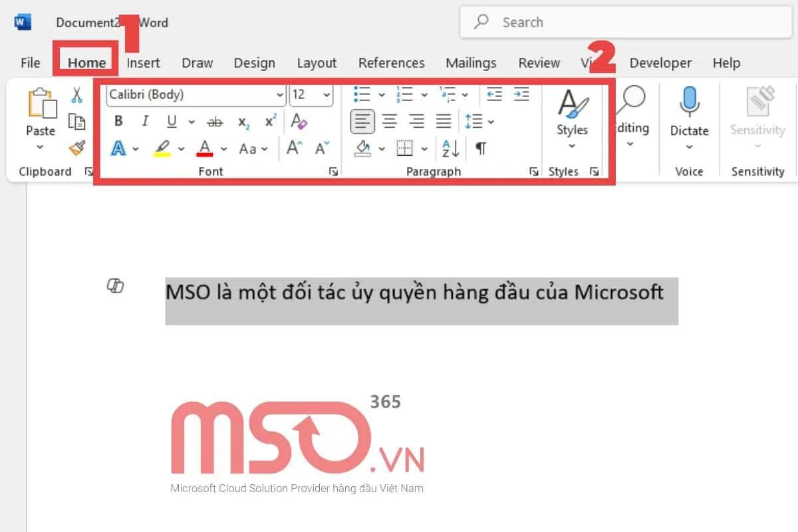The width and height of the screenshot is (798, 532).
Task: Open the Review tab
Action: click(539, 63)
